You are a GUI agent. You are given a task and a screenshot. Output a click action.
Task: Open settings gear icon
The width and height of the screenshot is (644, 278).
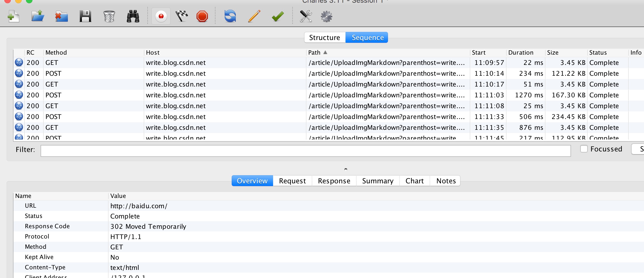click(326, 16)
